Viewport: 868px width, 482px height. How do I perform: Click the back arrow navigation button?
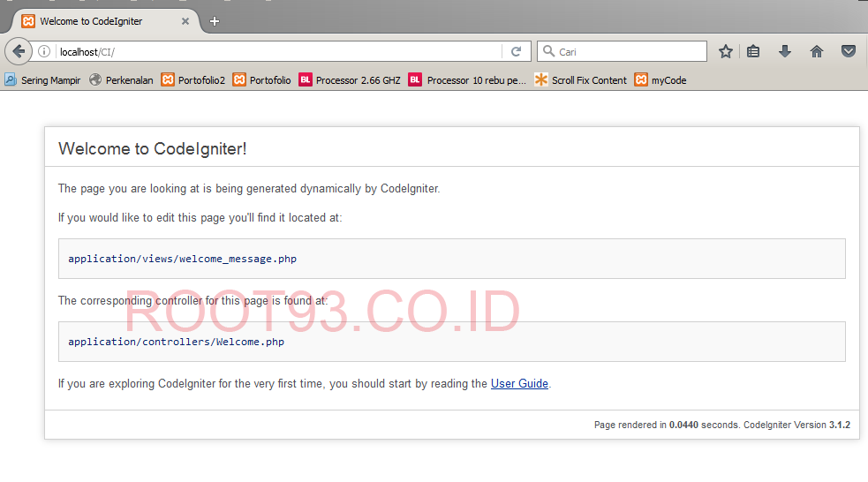[19, 51]
